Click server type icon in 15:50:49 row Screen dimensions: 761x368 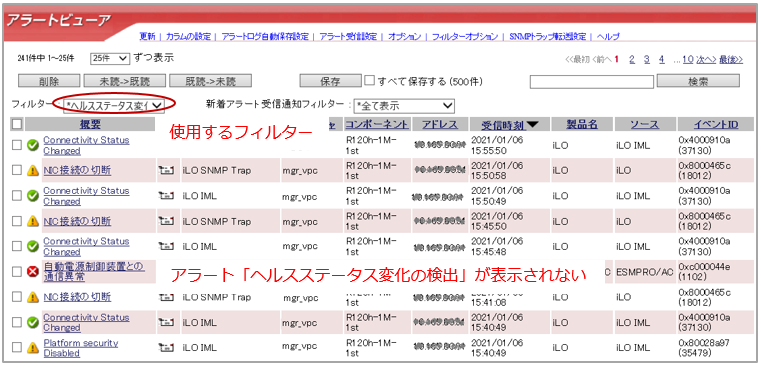tap(166, 196)
